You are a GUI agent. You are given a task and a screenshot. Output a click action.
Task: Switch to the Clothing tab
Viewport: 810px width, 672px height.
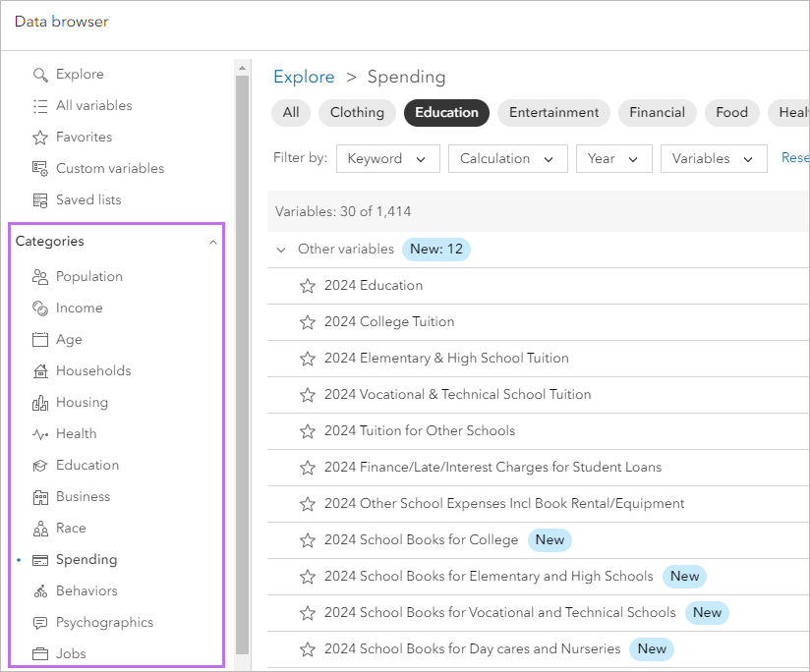(x=356, y=112)
